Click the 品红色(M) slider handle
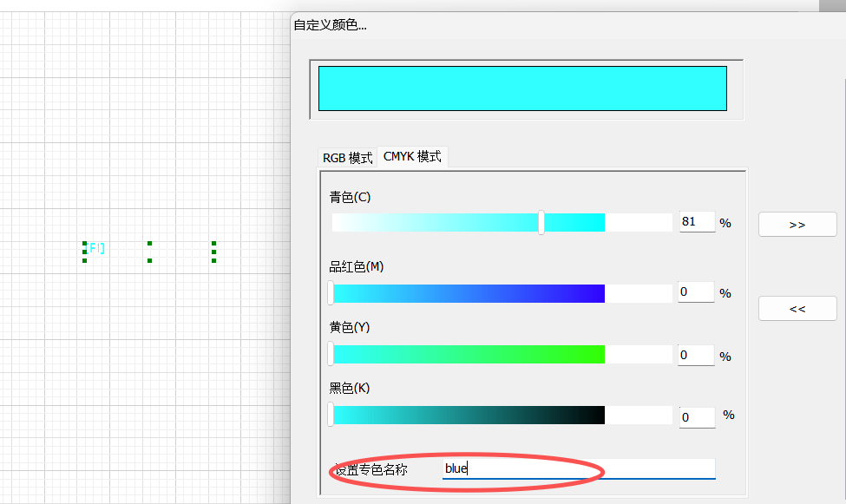This screenshot has width=846, height=504. click(x=332, y=292)
